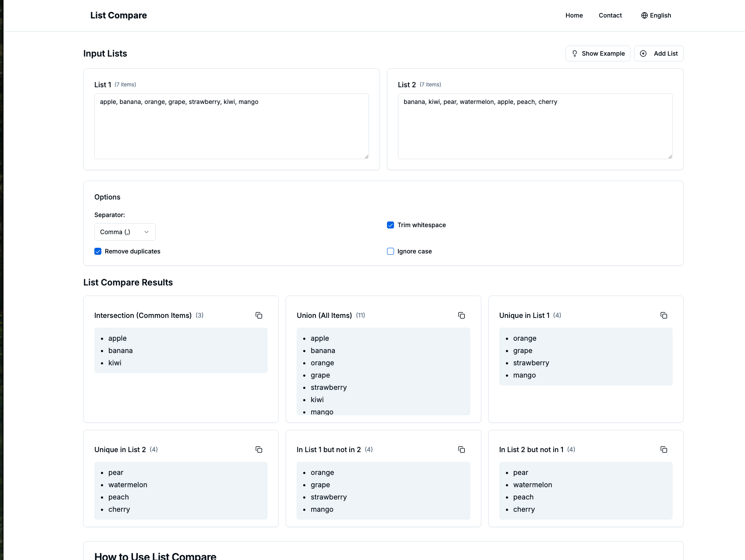745x560 pixels.
Task: Disable the Remove duplicates checkbox
Action: point(98,251)
